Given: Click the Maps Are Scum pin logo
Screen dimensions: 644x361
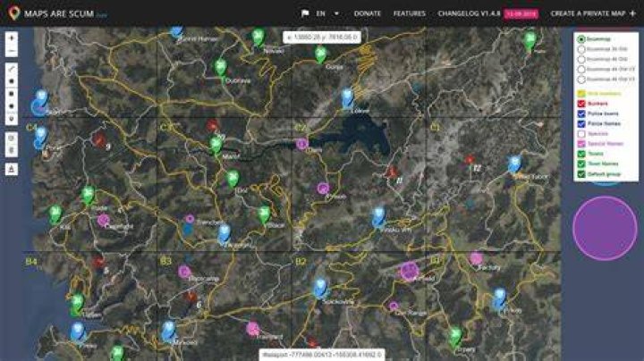Looking at the screenshot, I should pyautogui.click(x=14, y=13).
